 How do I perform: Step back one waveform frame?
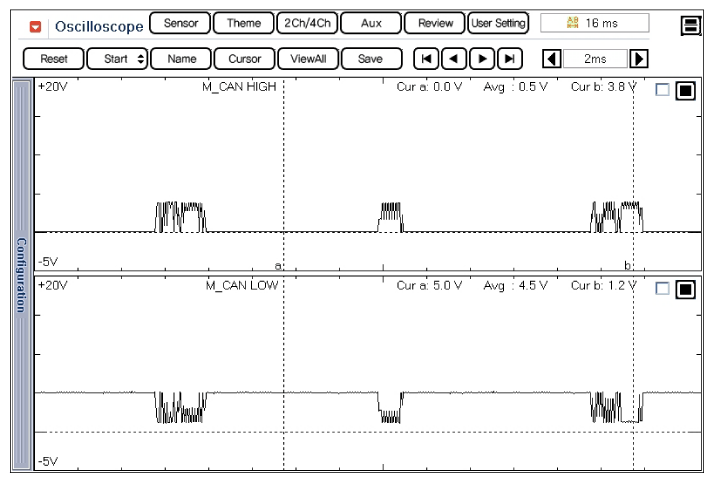pyautogui.click(x=455, y=59)
